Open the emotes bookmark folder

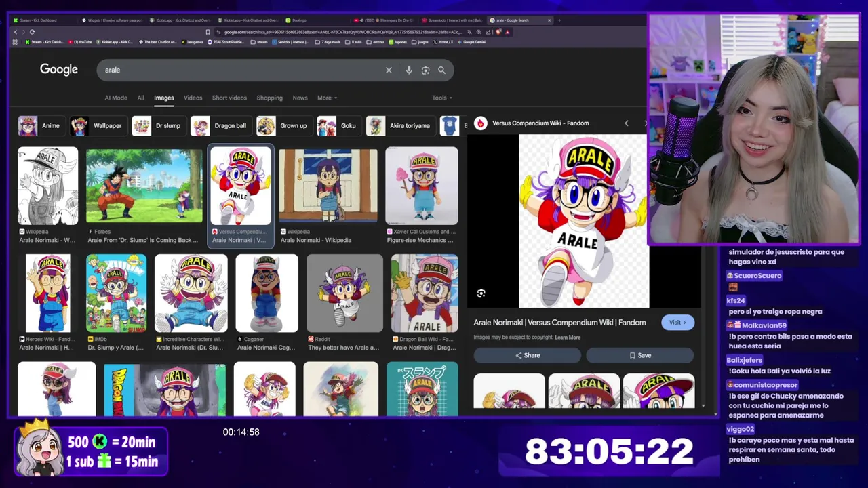coord(376,42)
